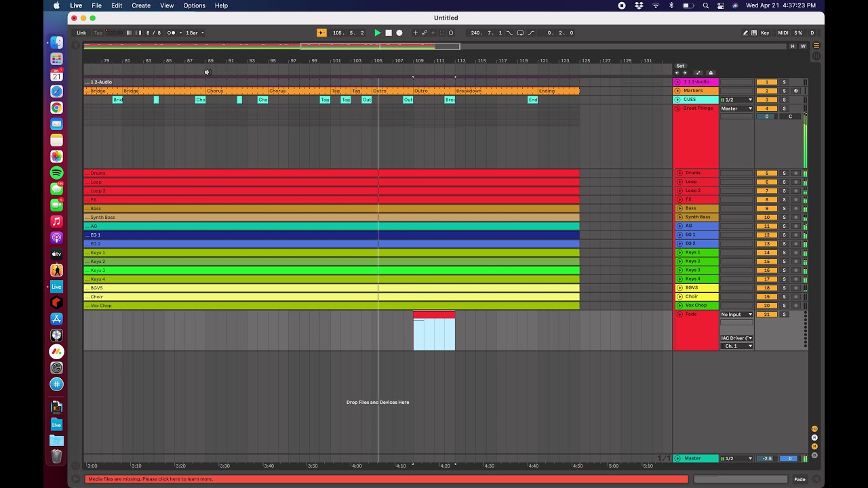Adjust Great Things track volume value 0
Viewport: 868px width, 488px height.
[x=767, y=117]
